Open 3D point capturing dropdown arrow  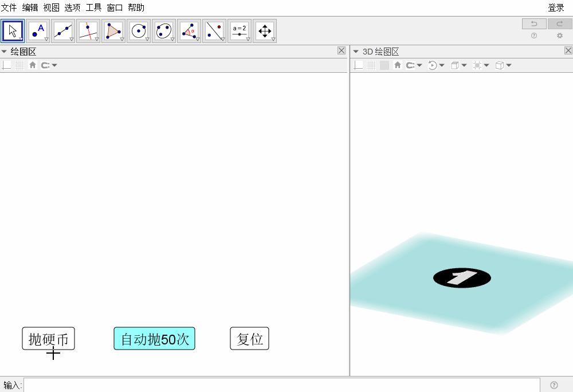[x=419, y=65]
